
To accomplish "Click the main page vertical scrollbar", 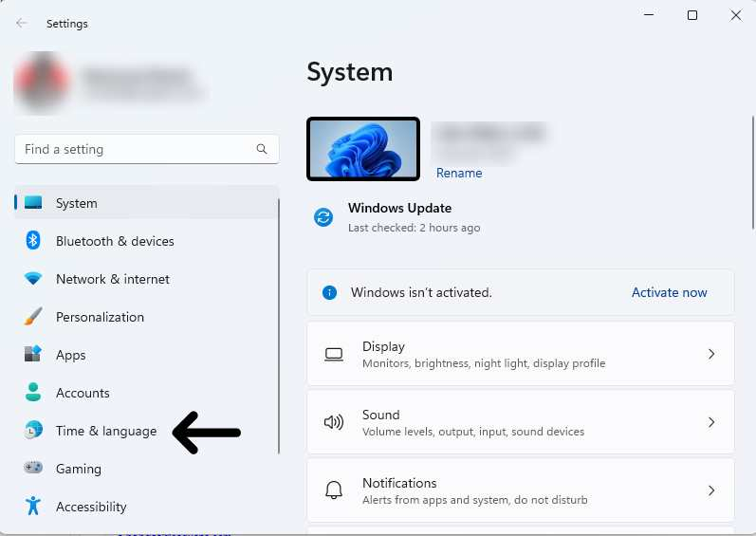I will [752, 172].
